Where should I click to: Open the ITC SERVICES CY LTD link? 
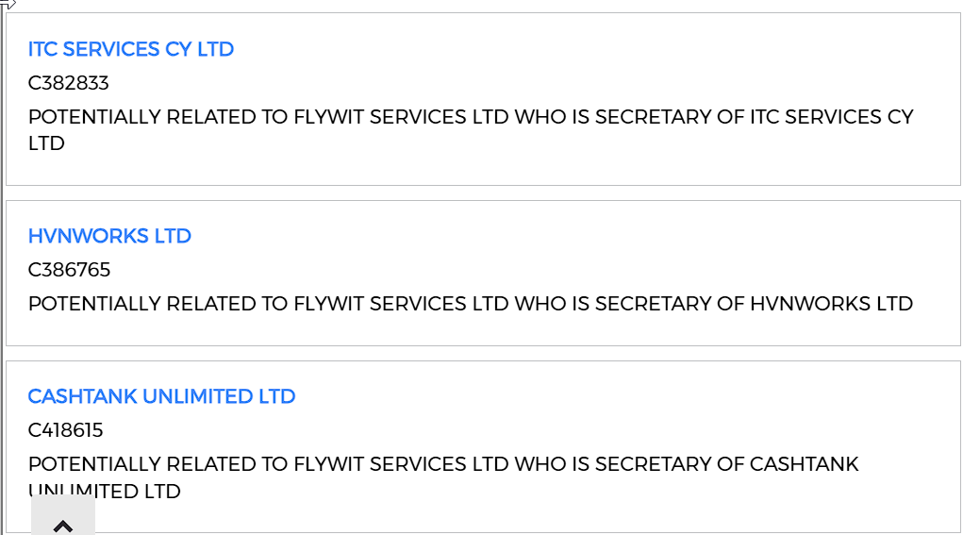click(131, 49)
